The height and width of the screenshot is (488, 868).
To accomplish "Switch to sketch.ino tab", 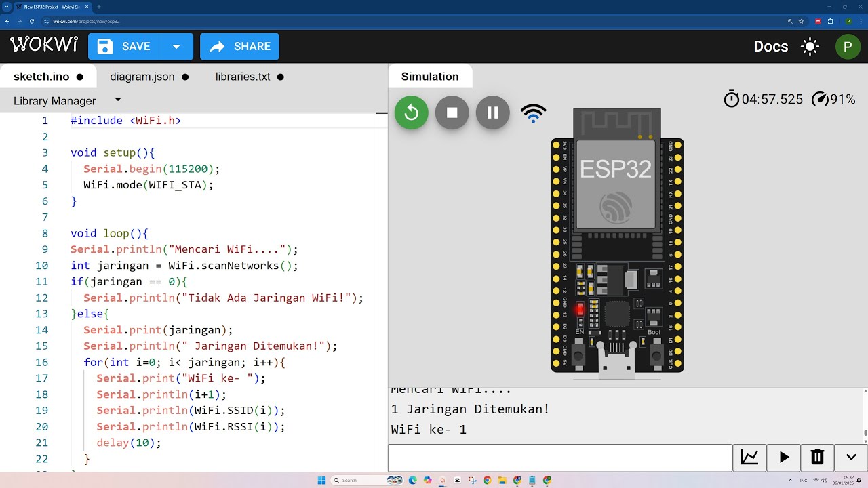I will click(x=47, y=77).
